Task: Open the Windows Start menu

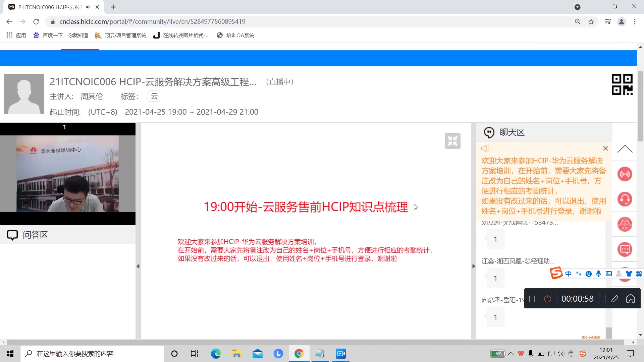Action: coord(10,354)
